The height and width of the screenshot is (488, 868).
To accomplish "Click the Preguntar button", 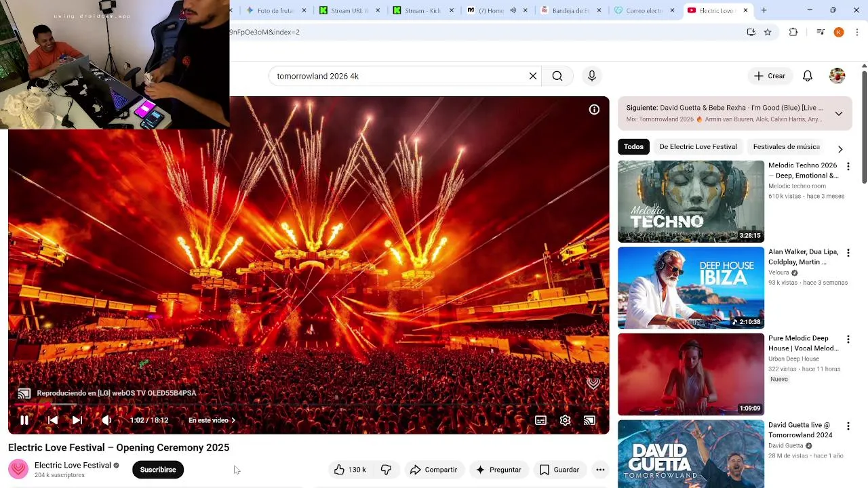I will click(498, 470).
